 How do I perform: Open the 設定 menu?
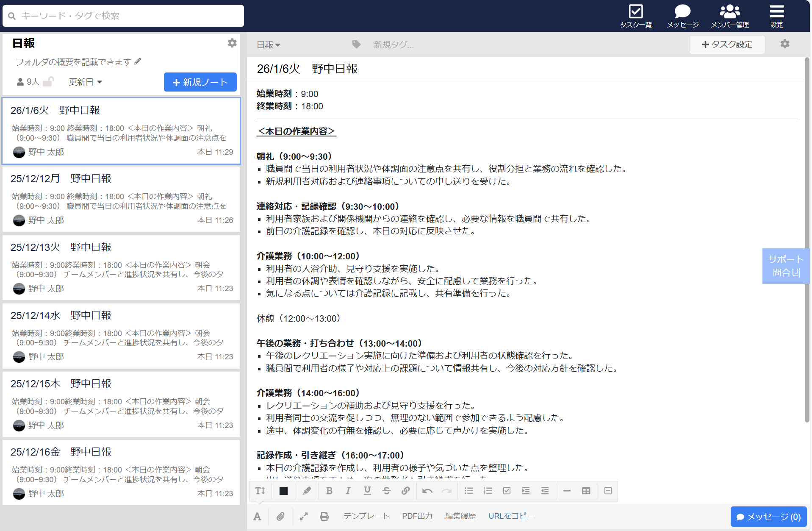pyautogui.click(x=776, y=15)
